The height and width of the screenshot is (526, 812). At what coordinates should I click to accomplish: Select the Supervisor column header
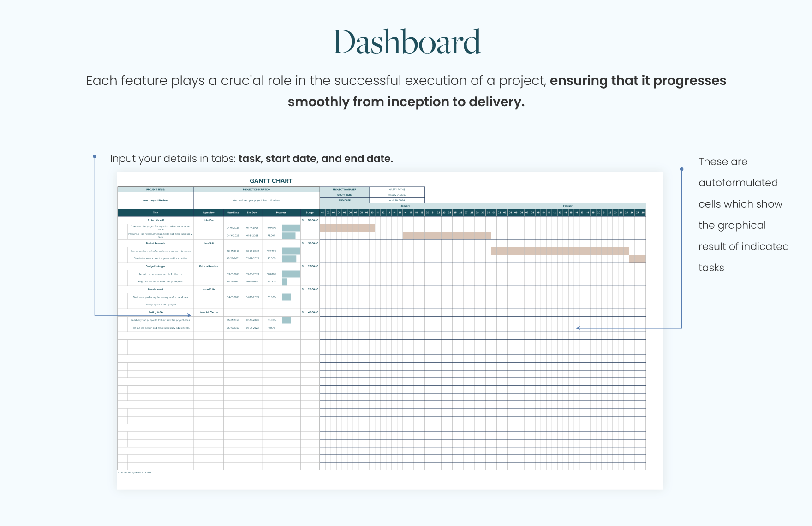tap(209, 212)
